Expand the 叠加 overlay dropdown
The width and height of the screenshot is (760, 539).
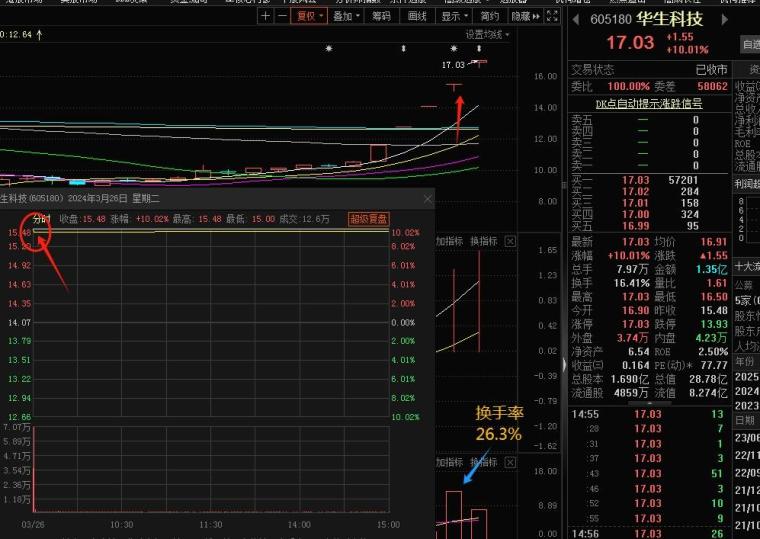pyautogui.click(x=345, y=16)
